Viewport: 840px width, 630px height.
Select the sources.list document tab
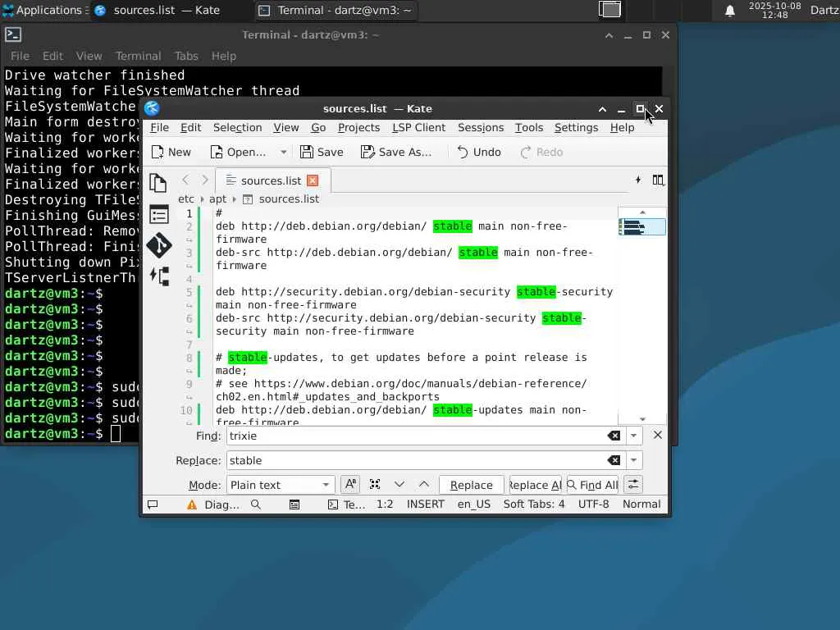272,180
